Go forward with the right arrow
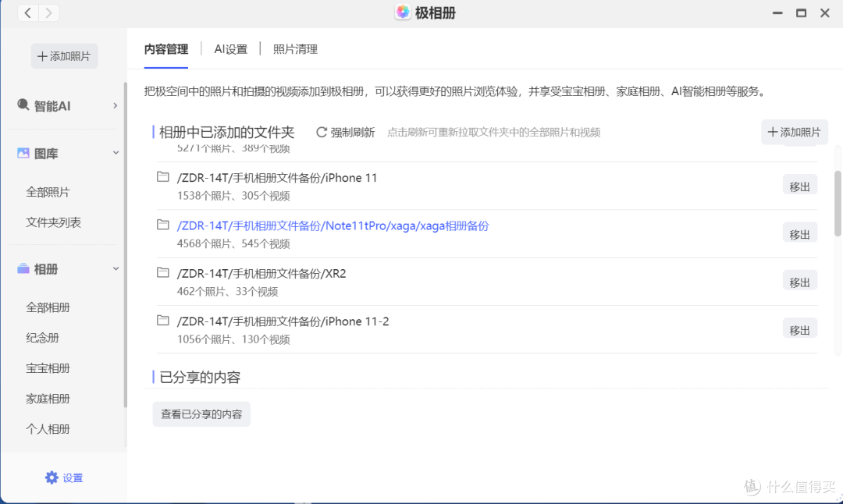The image size is (843, 504). coord(48,13)
